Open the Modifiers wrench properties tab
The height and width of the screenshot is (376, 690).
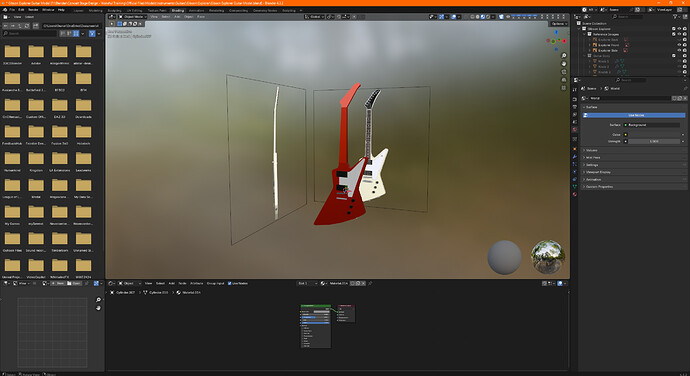[575, 157]
